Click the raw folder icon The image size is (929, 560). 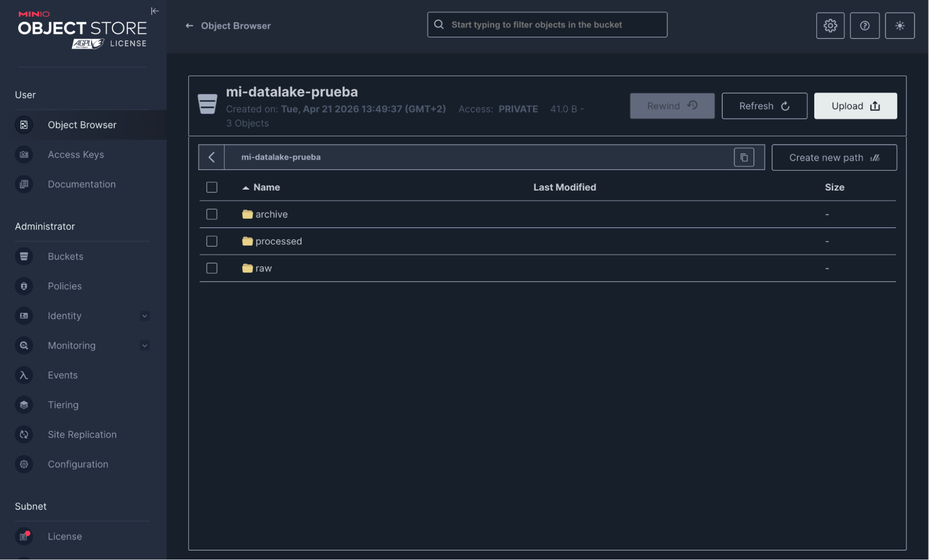(x=247, y=268)
